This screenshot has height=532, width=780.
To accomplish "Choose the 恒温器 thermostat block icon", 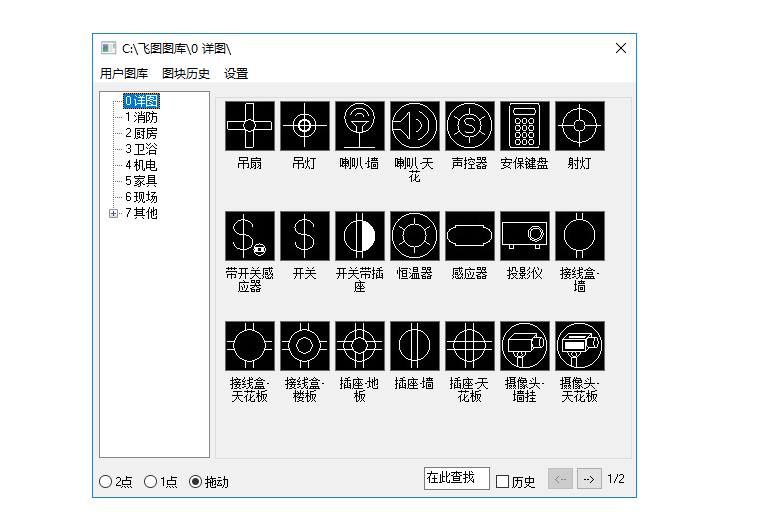I will pos(415,236).
